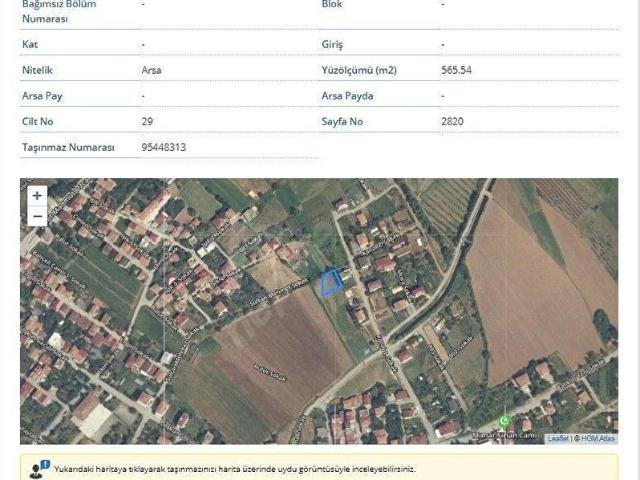The width and height of the screenshot is (640, 480).
Task: Open the Leaflet attribution link
Action: 558,438
